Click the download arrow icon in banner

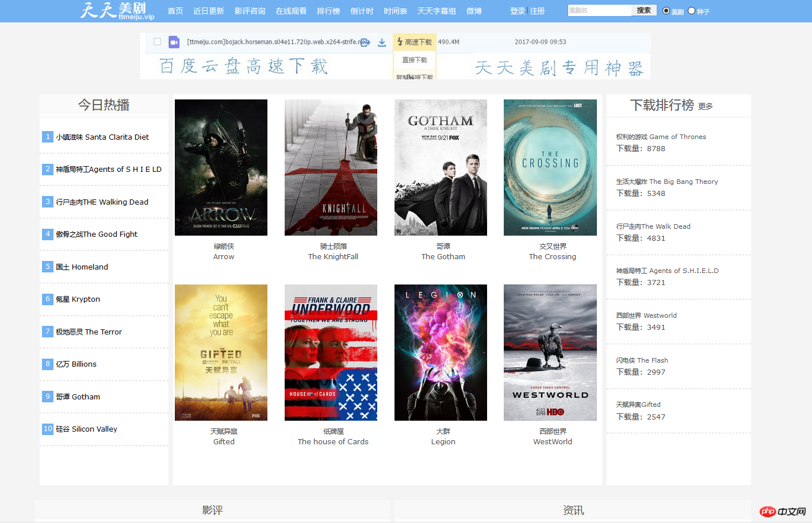point(382,43)
